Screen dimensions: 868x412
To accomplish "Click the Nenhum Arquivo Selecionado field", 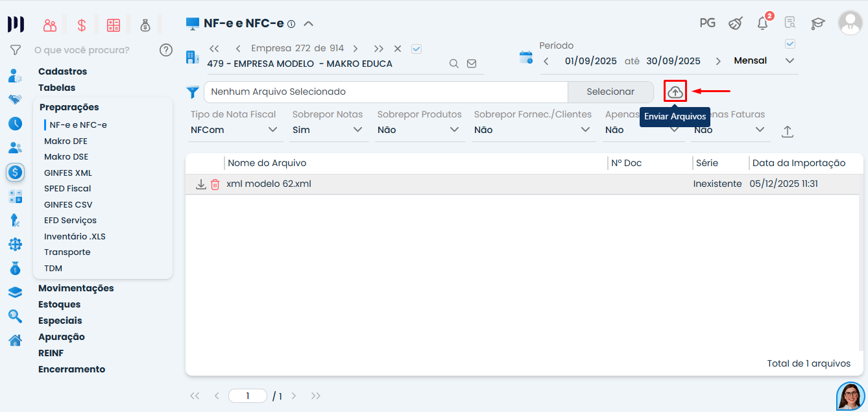I will tap(386, 92).
